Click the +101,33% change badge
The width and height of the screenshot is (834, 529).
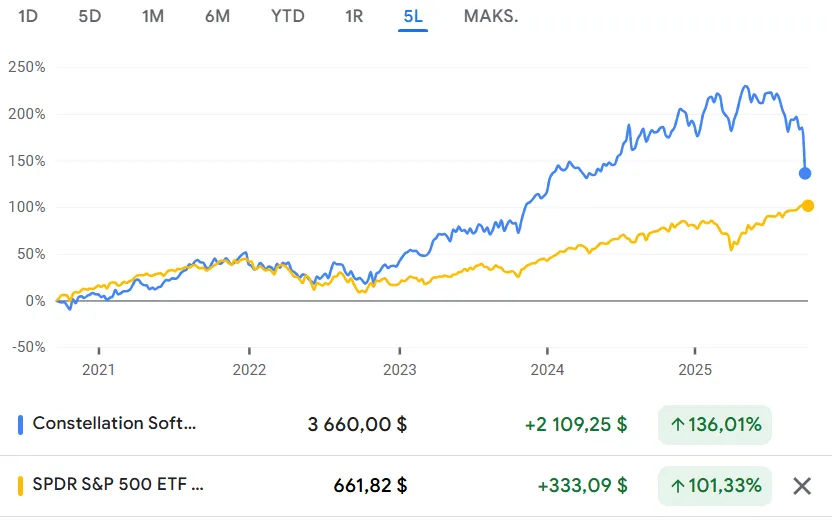(x=715, y=486)
